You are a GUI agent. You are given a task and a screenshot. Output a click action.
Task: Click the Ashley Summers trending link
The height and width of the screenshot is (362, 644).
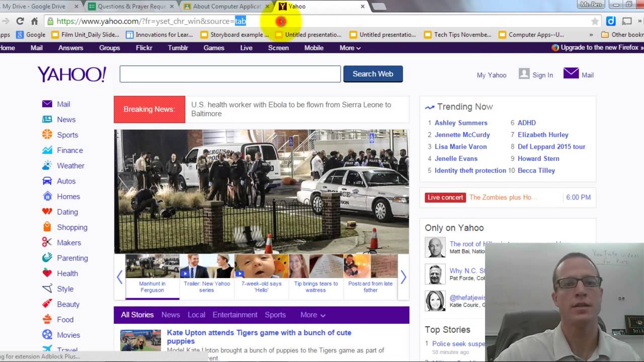(461, 123)
